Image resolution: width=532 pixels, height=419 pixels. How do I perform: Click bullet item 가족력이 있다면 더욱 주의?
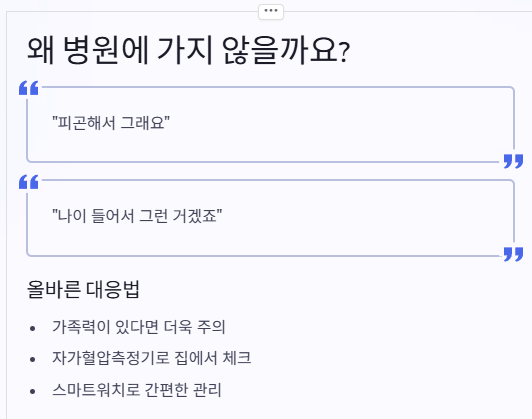click(x=138, y=327)
